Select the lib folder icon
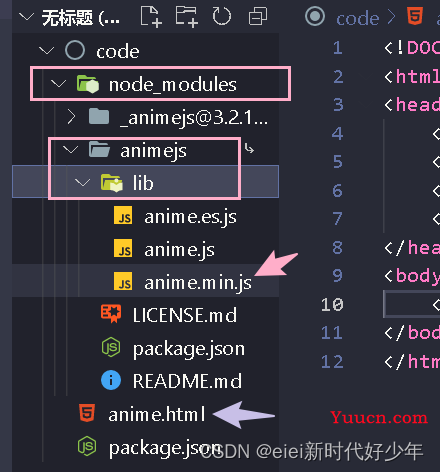The width and height of the screenshot is (440, 472). pos(112,183)
